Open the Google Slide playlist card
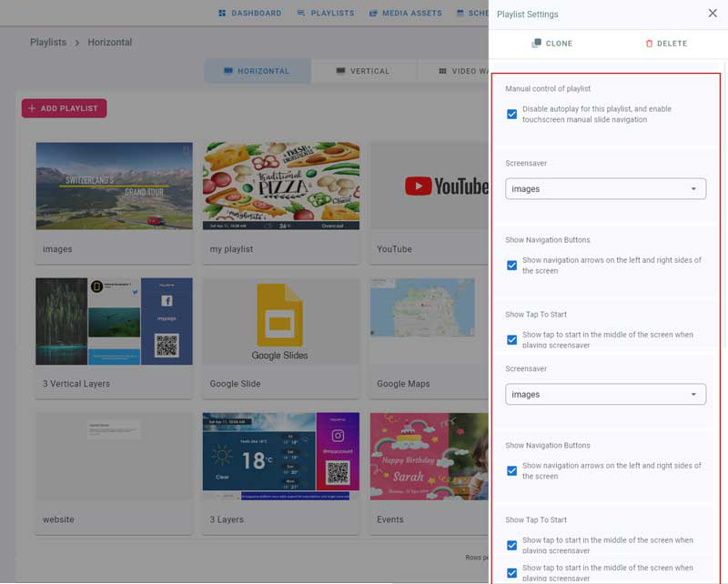 (280, 337)
